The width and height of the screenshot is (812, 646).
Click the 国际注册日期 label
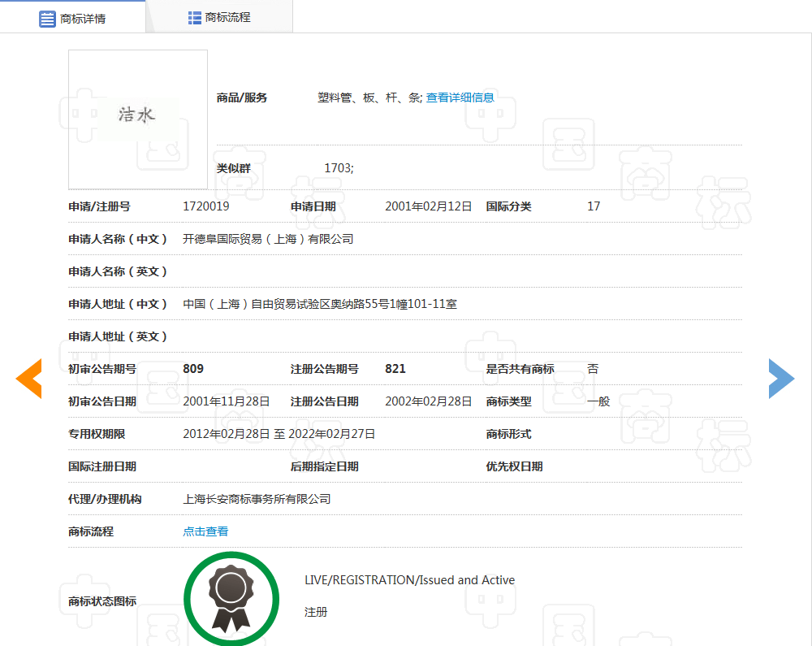[102, 466]
